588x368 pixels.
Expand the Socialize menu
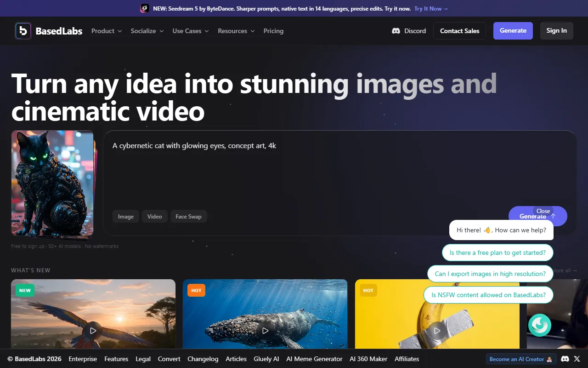(x=147, y=31)
